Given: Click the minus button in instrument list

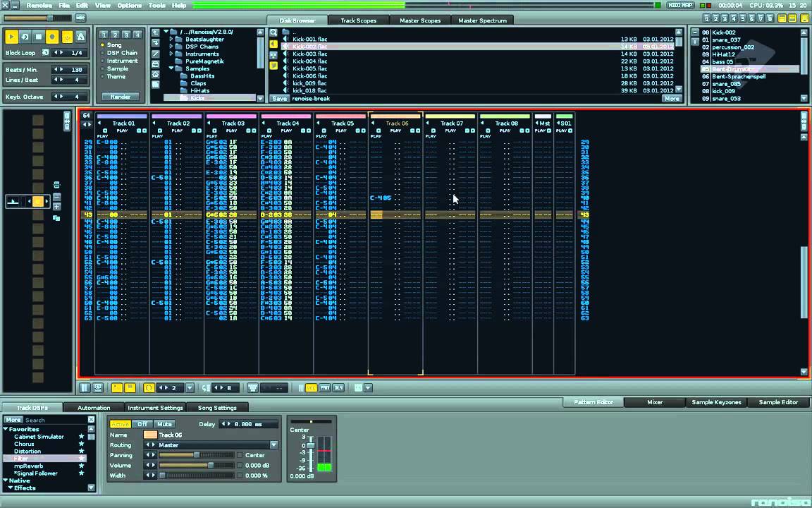Looking at the screenshot, I should 694,32.
